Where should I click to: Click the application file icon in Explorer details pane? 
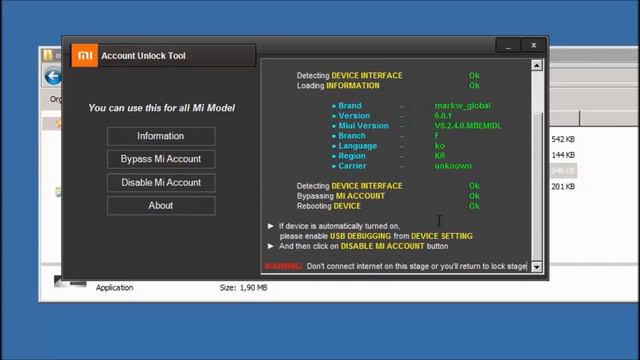coord(70,282)
